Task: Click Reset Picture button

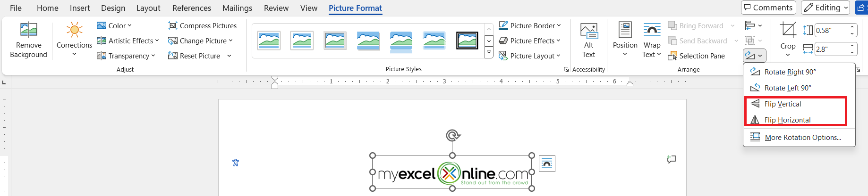Action: 194,56
